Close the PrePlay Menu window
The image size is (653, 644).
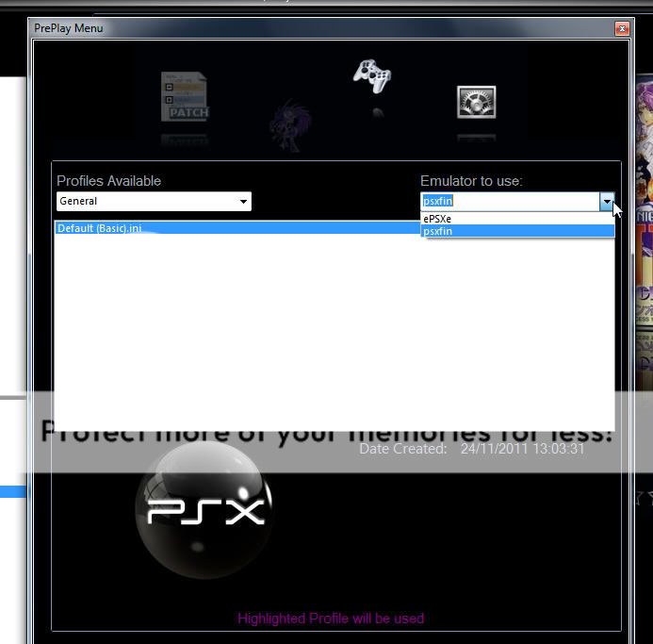tap(622, 28)
